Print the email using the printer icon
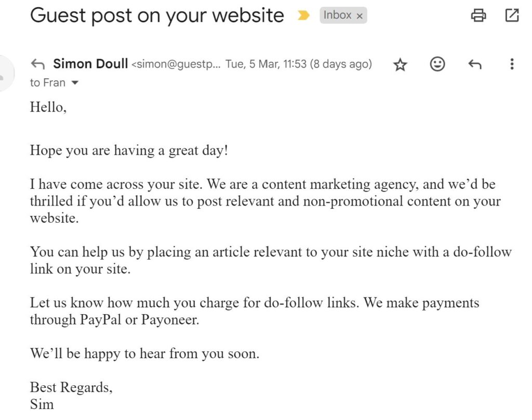Image resolution: width=532 pixels, height=420 pixels. point(478,15)
